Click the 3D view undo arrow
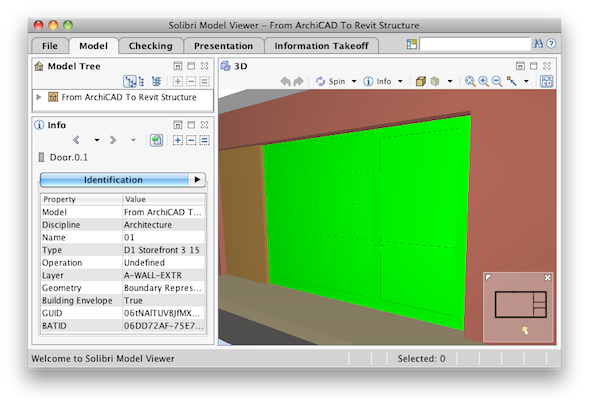This screenshot has width=589, height=406. click(285, 81)
